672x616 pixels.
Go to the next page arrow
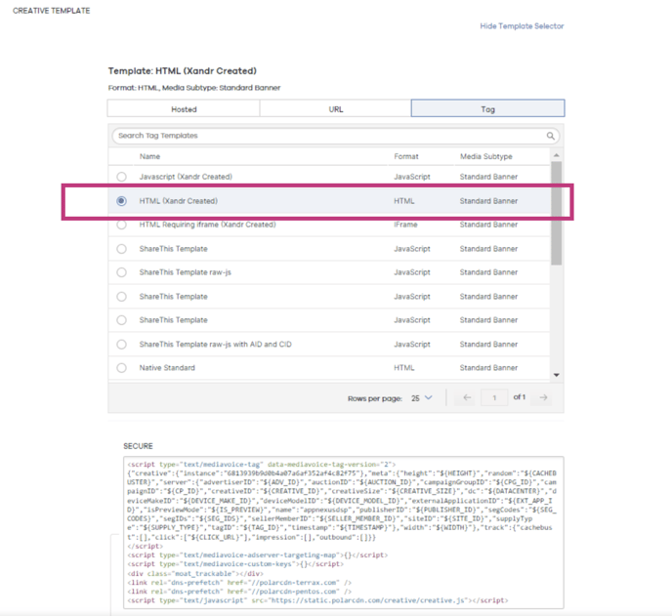tap(543, 397)
